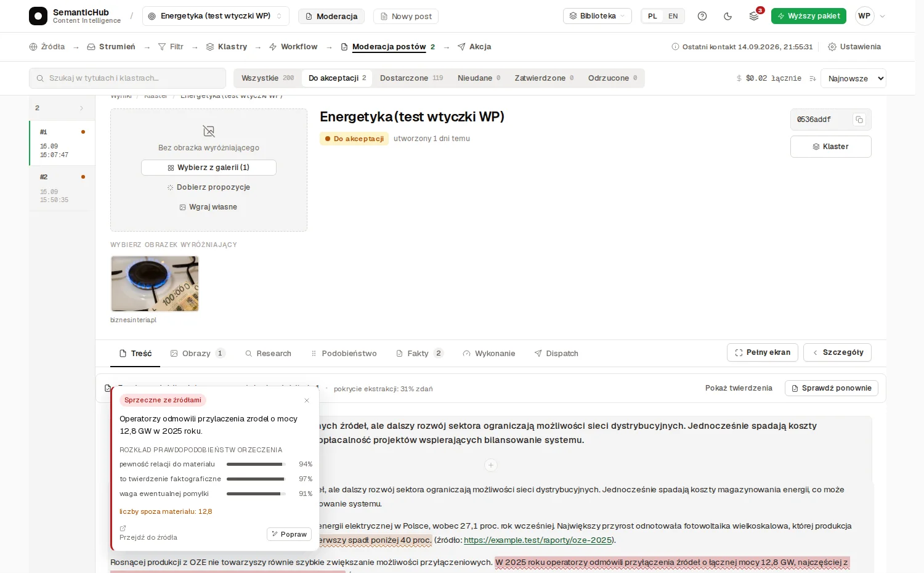Focus the search titles and clusters field

[128, 78]
